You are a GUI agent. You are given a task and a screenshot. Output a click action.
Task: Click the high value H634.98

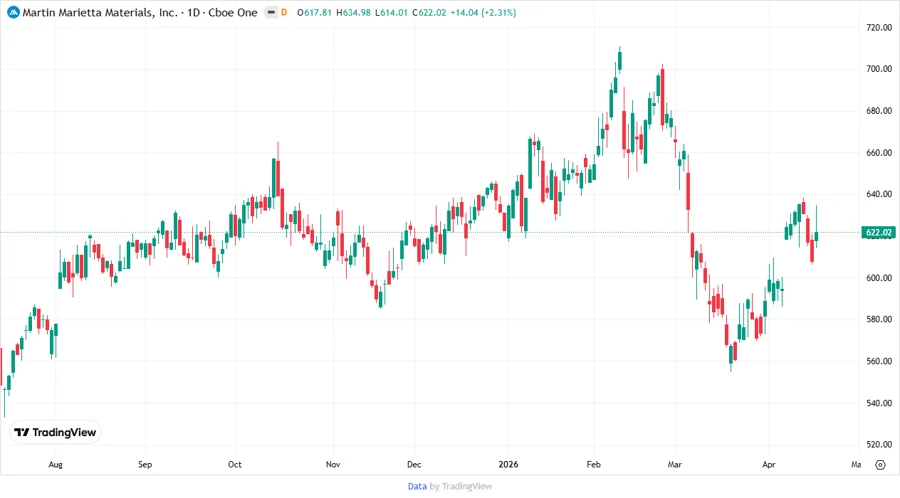tap(353, 12)
